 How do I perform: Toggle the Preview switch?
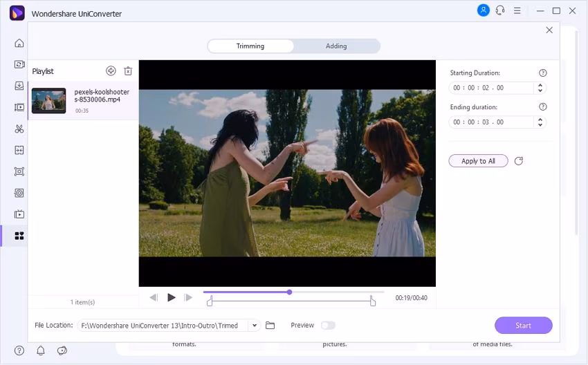[328, 326]
